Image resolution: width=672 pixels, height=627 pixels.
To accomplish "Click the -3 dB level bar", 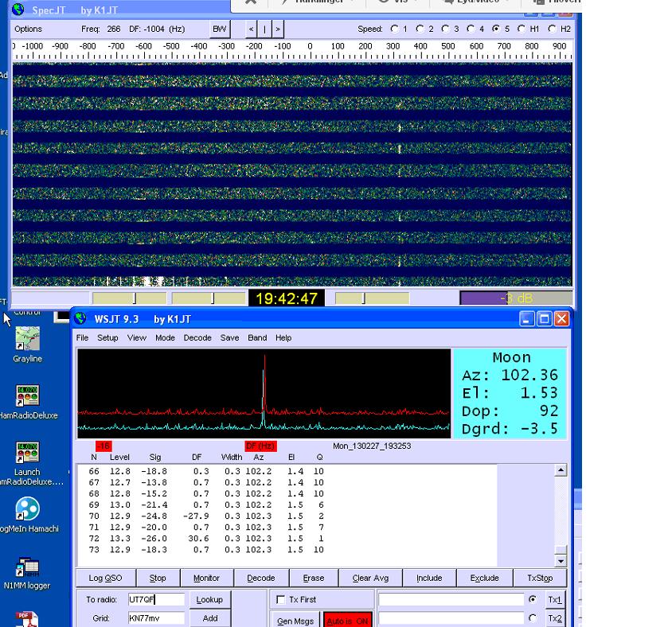I will point(516,298).
